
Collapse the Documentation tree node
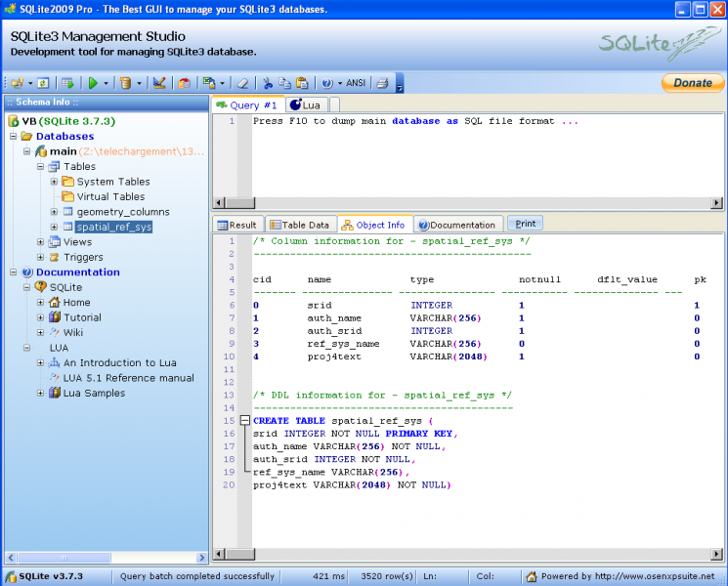[14, 272]
